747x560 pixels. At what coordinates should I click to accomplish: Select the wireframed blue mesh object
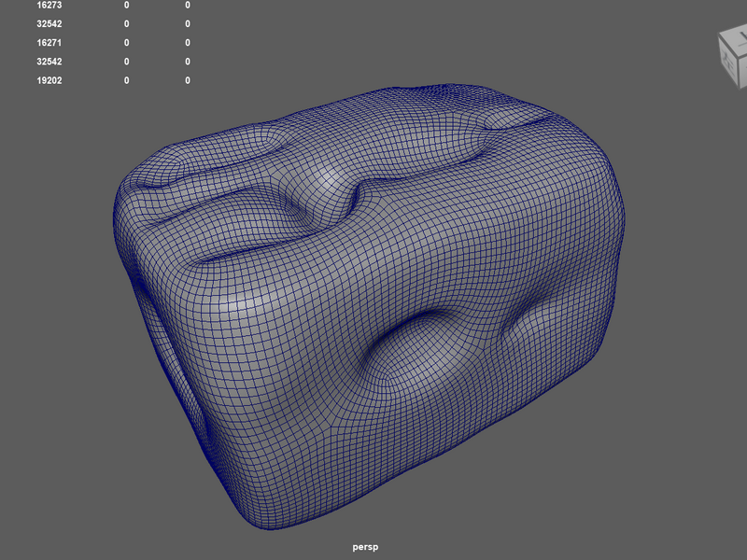(369, 305)
